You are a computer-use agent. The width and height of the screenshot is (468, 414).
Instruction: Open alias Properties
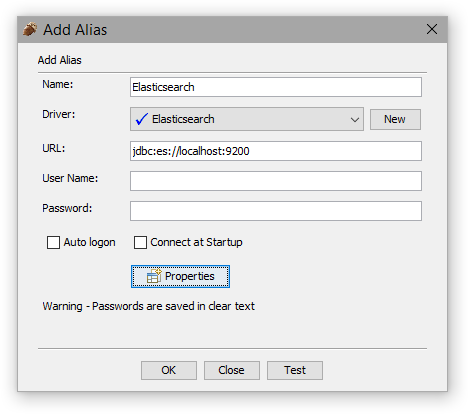tap(180, 276)
